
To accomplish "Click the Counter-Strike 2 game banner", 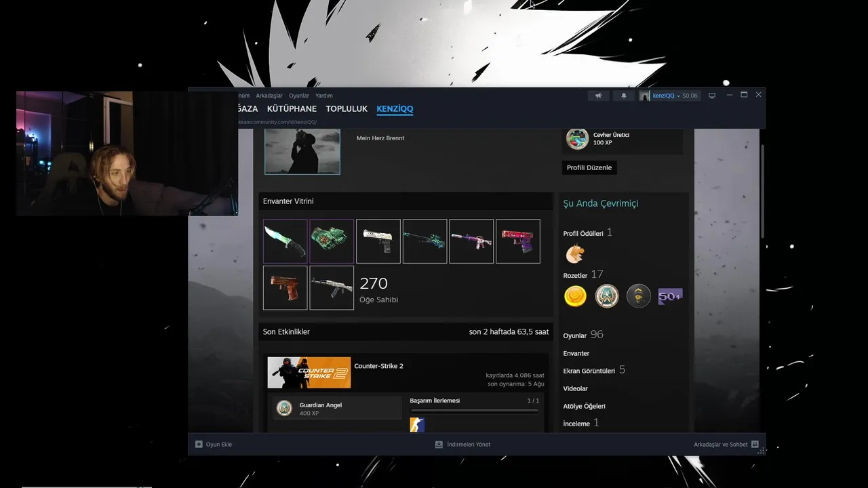I will 309,373.
